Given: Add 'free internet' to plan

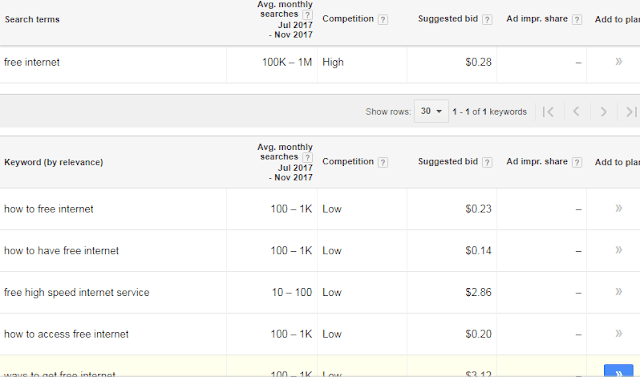Looking at the screenshot, I should coord(618,62).
